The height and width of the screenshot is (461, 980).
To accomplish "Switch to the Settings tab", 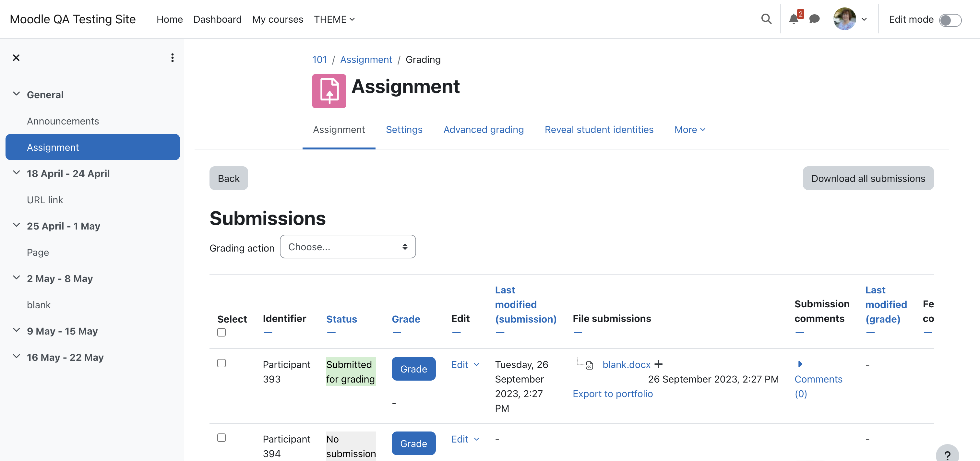I will [404, 130].
